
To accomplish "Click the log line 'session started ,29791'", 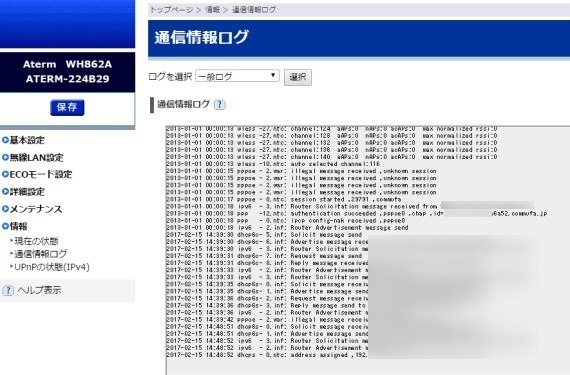I will [x=284, y=199].
